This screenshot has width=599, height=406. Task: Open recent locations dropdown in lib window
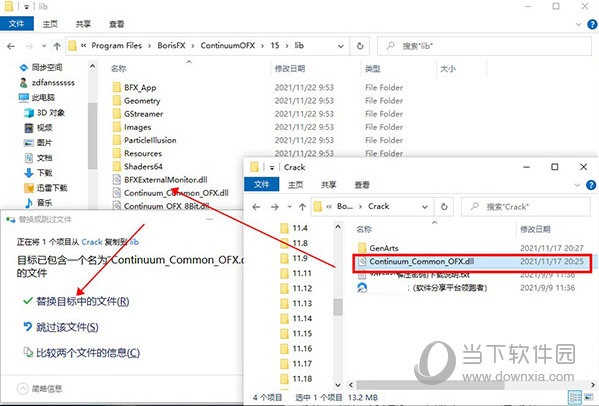pyautogui.click(x=44, y=46)
